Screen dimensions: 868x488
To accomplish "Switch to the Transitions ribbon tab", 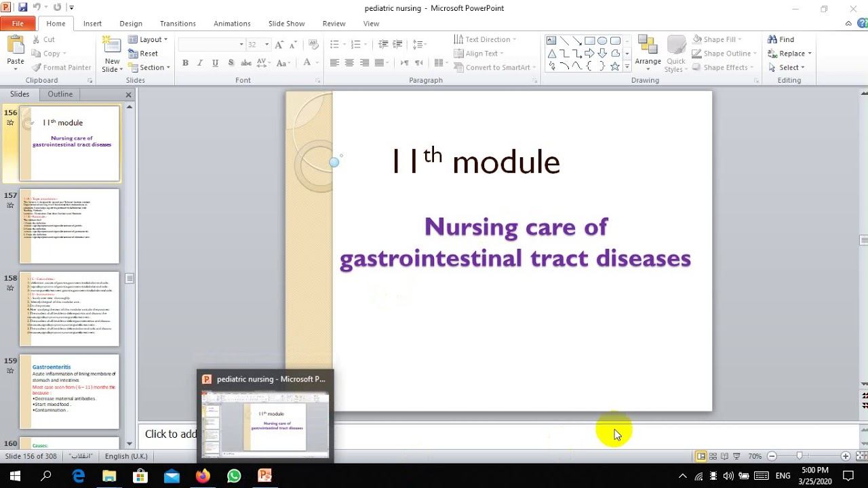I will [x=178, y=23].
